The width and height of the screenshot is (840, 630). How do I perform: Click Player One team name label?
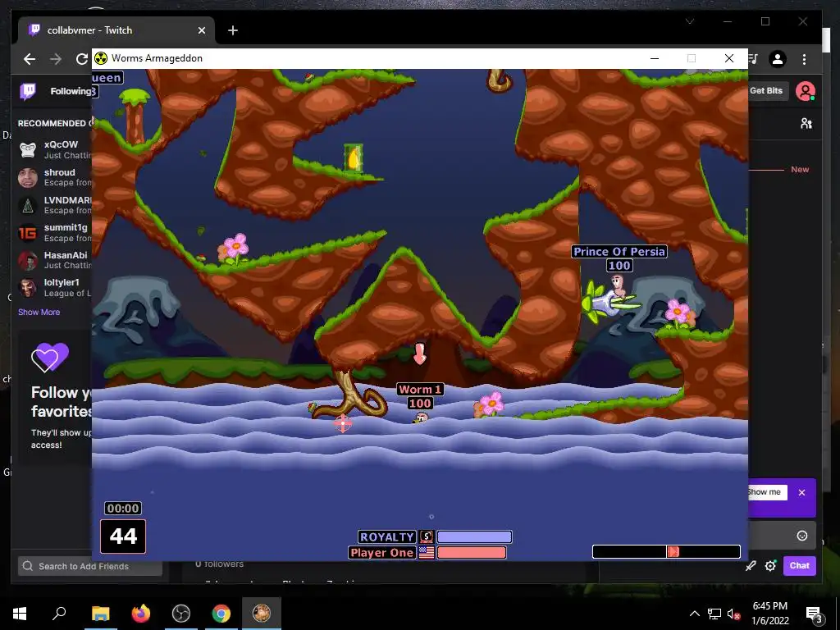click(382, 552)
